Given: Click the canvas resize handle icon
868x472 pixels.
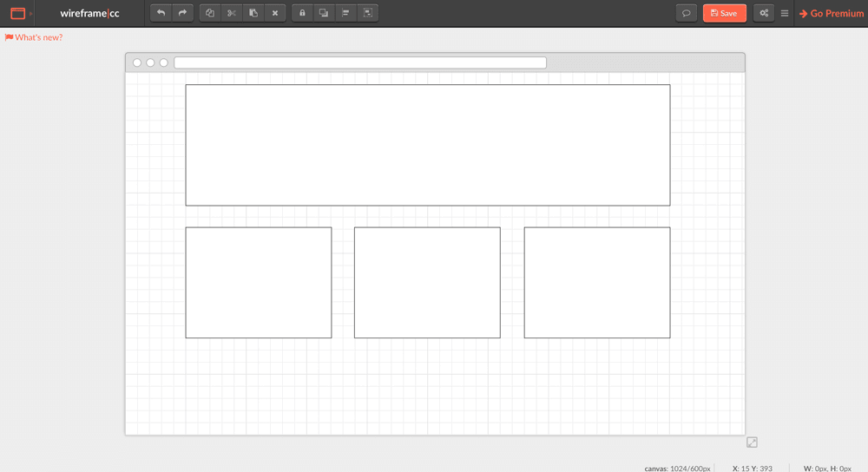Looking at the screenshot, I should [x=752, y=442].
